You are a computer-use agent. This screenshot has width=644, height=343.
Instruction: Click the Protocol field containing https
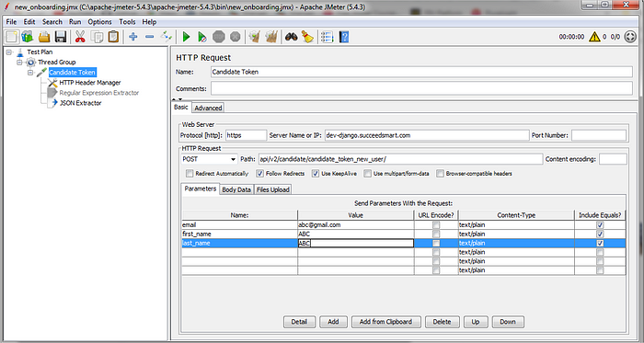click(x=246, y=135)
